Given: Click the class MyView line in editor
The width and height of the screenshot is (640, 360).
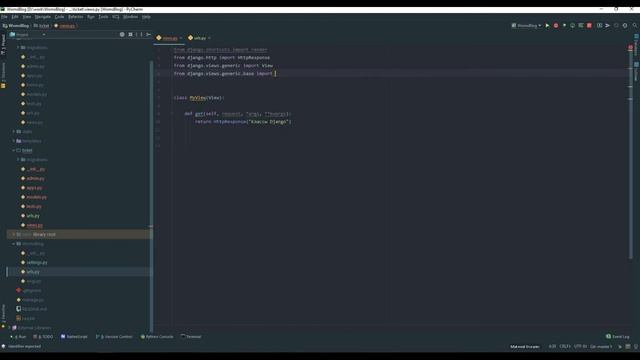Looking at the screenshot, I should click(x=199, y=98).
